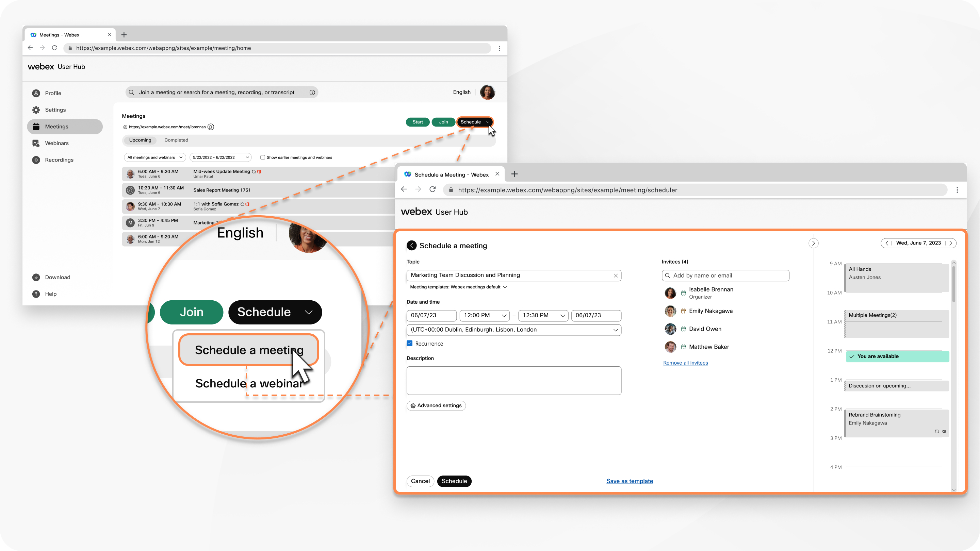The image size is (980, 551).
Task: Expand the All meetings and webinars filter
Action: click(x=154, y=157)
